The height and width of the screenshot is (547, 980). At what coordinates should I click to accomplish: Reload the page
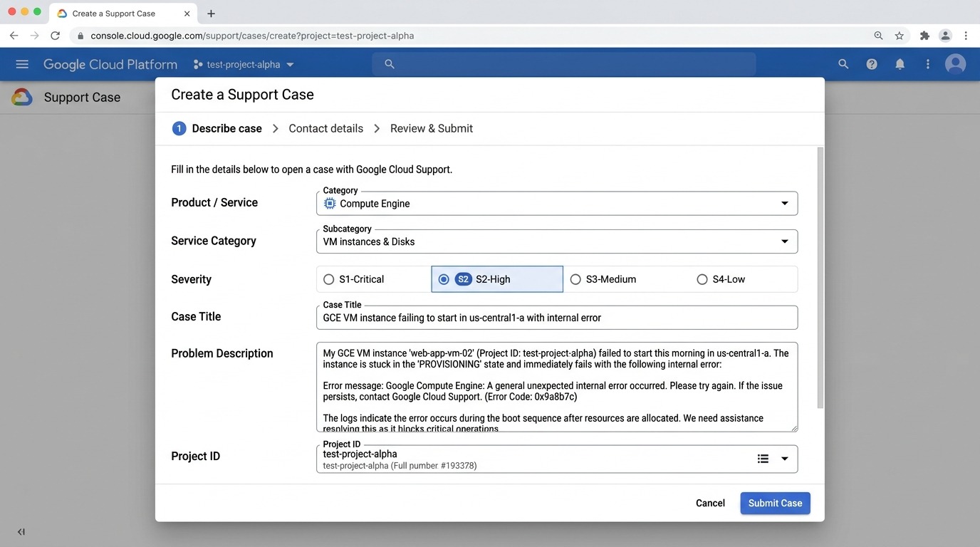[x=56, y=36]
